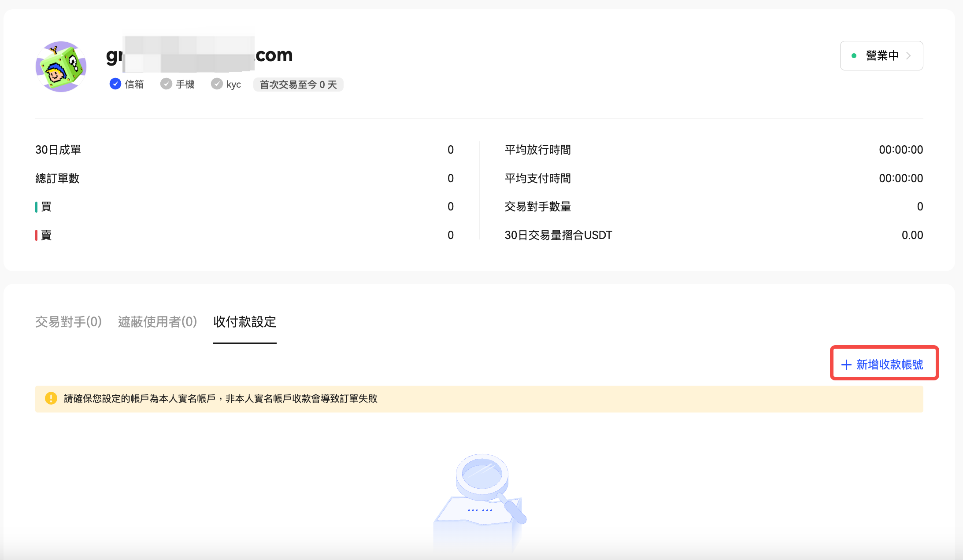Switch to the 交易對手(0) tab
The width and height of the screenshot is (963, 560).
(68, 322)
